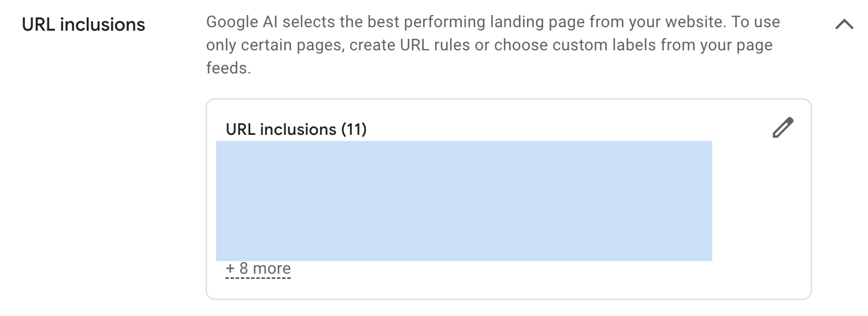868x316 pixels.
Task: Click the blue highlighted URL list area
Action: tap(463, 200)
